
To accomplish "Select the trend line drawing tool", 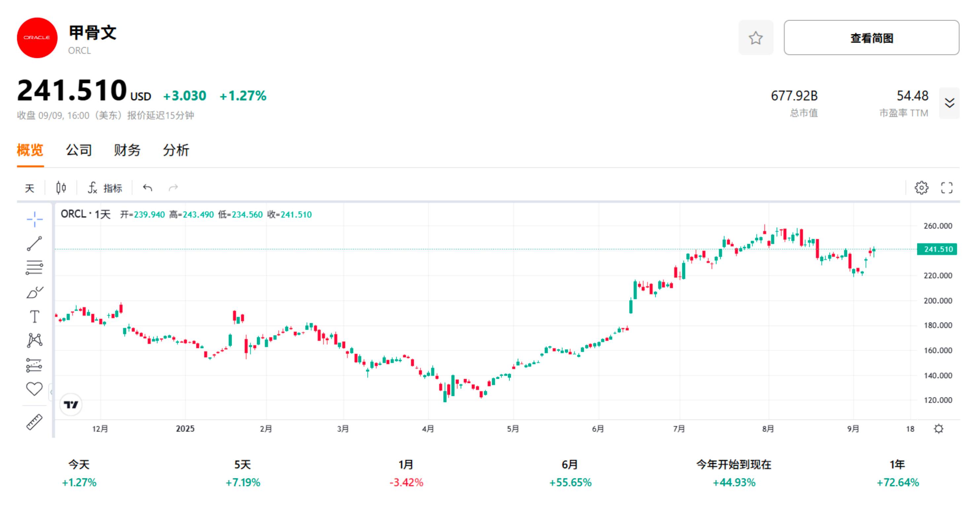I will (x=35, y=244).
